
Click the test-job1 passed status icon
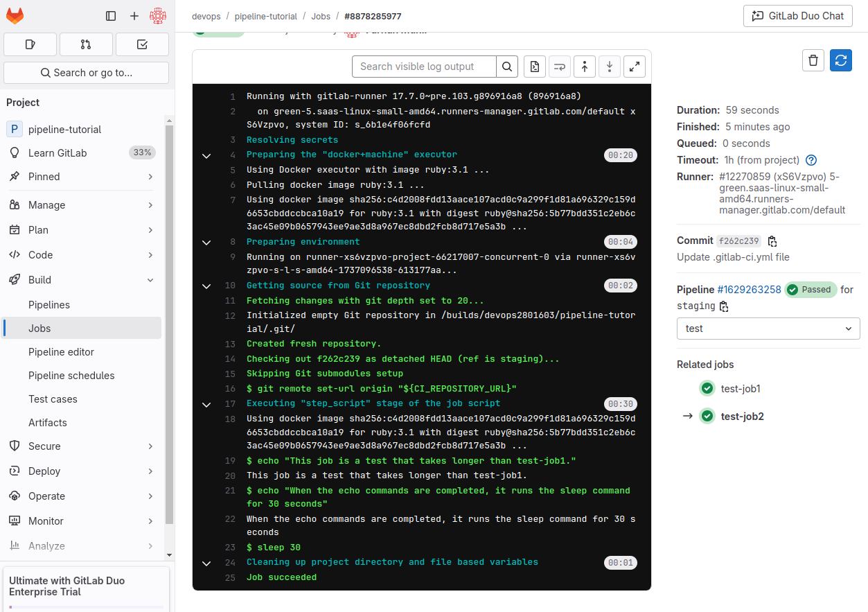click(707, 388)
